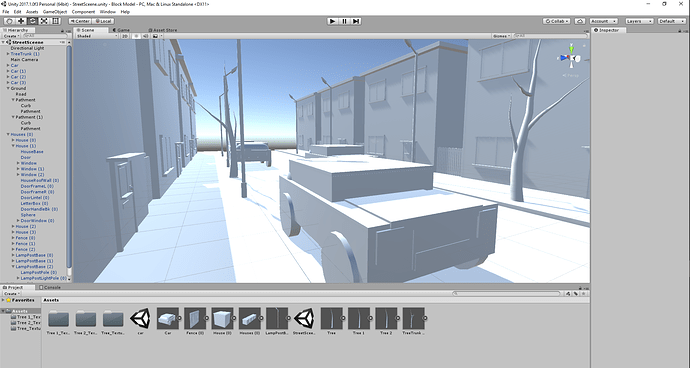Click the Step frame button
This screenshot has width=690, height=368.
pos(356,21)
